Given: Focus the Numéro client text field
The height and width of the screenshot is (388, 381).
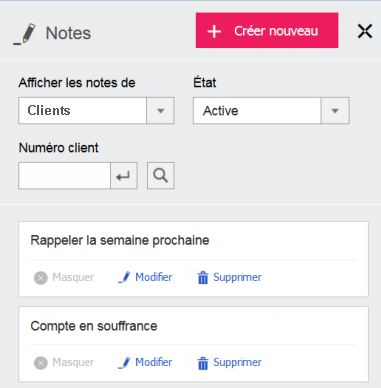Looking at the screenshot, I should tap(64, 176).
